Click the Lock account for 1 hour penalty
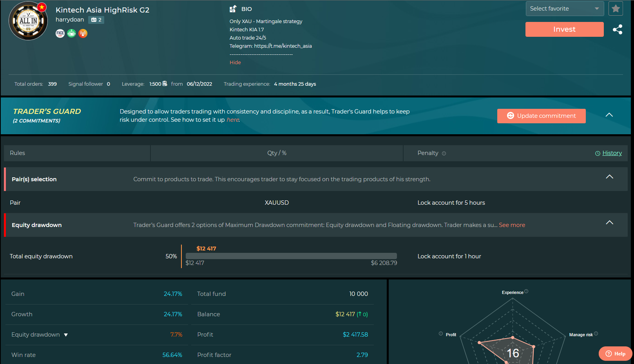634x364 pixels. (x=449, y=256)
